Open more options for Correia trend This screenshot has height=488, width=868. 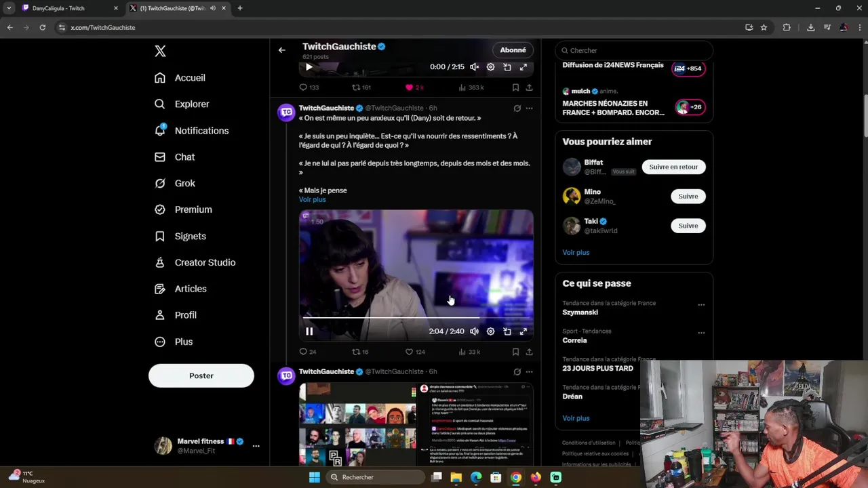(701, 333)
